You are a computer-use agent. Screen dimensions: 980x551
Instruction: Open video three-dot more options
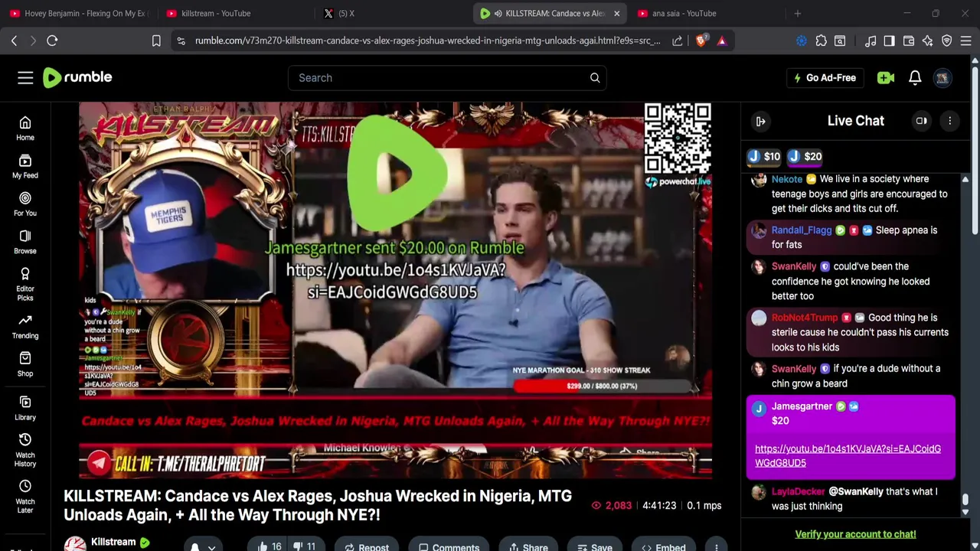pos(717,546)
